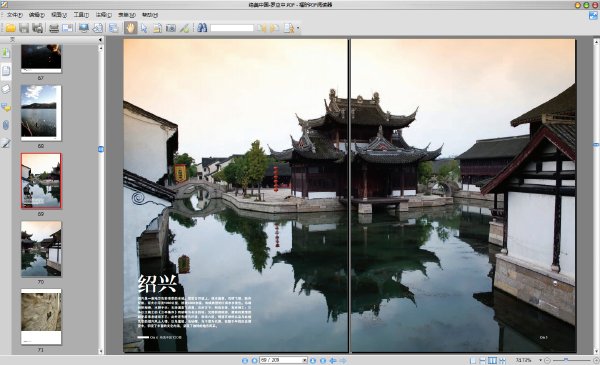Click the grey next view arrow
The image size is (600, 365).
pos(343,360)
